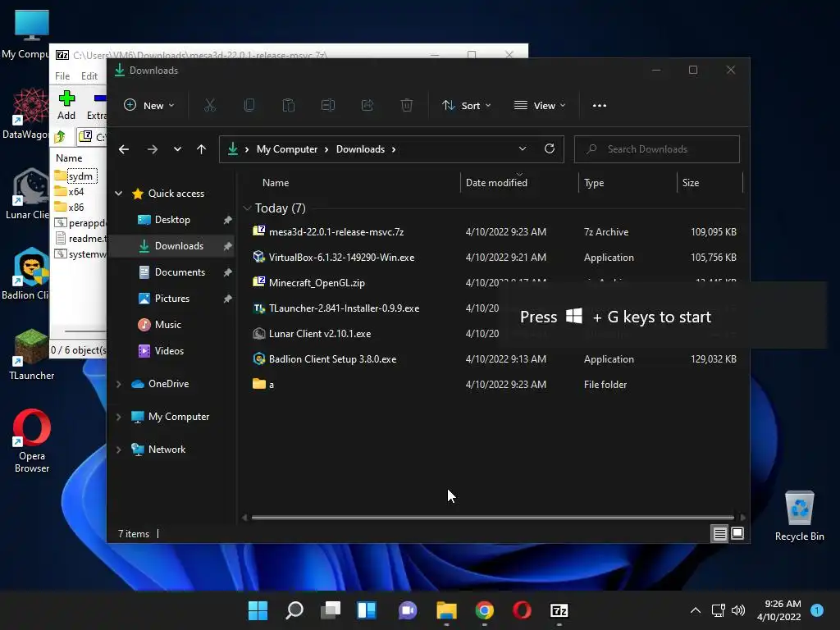Select TLauncher-2.841-Installer-0.9.9.exe file
This screenshot has height=630, width=840.
[344, 308]
